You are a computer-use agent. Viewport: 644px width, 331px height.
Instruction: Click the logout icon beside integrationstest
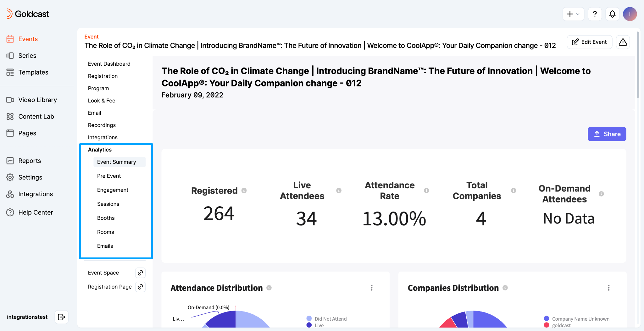(62, 317)
